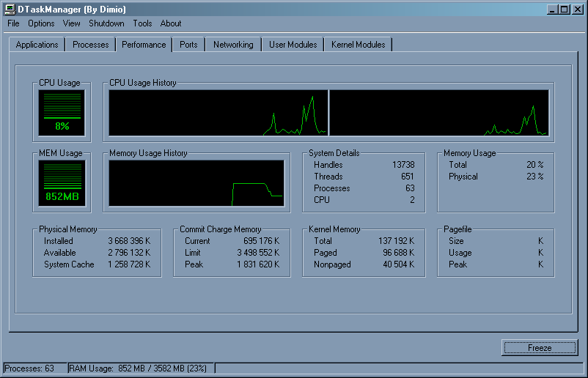Viewport: 588px width, 378px height.
Task: Click Available value 2 796 132 K
Action: (x=129, y=253)
